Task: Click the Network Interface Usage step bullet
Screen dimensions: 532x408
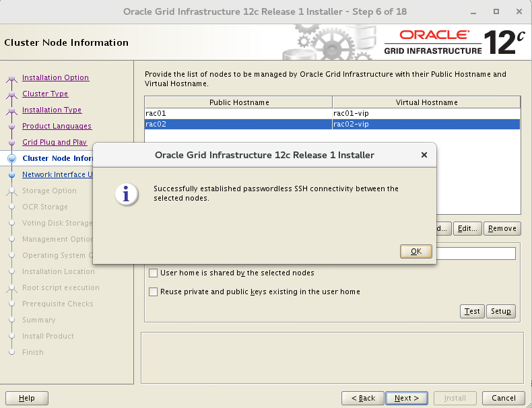Action: [x=12, y=174]
